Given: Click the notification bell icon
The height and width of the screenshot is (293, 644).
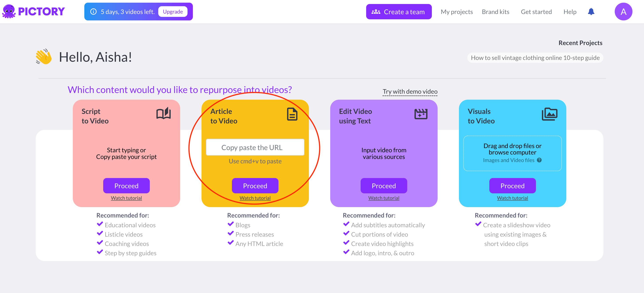Looking at the screenshot, I should click(x=591, y=11).
